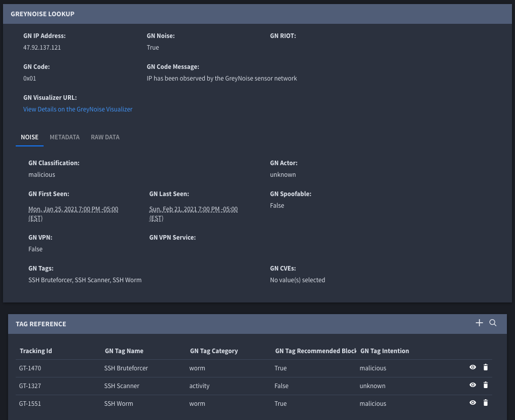
Task: Add a new Tag Reference record
Action: click(479, 323)
